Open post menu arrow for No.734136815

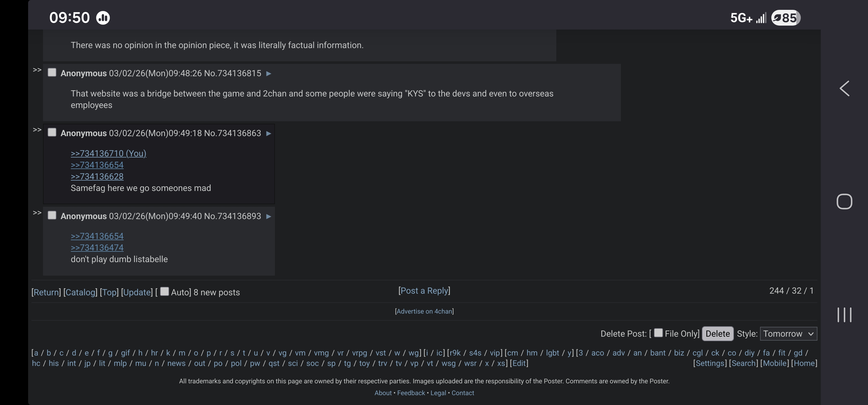(x=268, y=73)
